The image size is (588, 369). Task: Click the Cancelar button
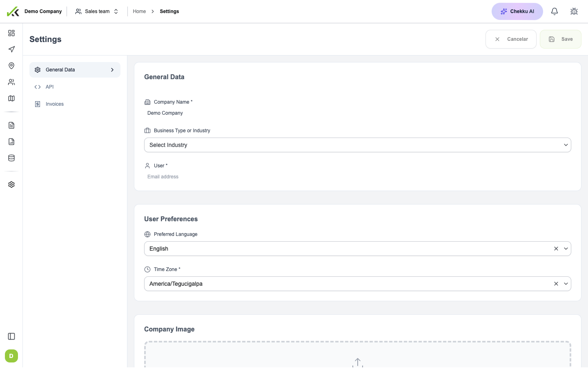[511, 39]
